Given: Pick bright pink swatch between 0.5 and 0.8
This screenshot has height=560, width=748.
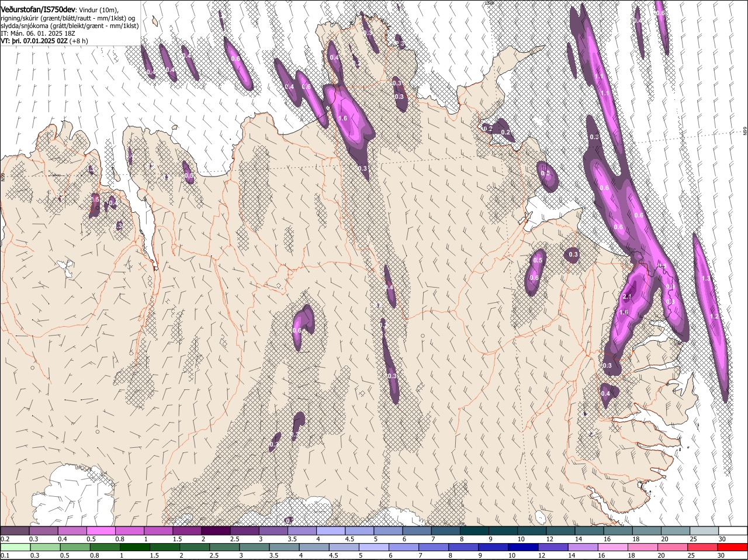Looking at the screenshot, I should (101, 530).
